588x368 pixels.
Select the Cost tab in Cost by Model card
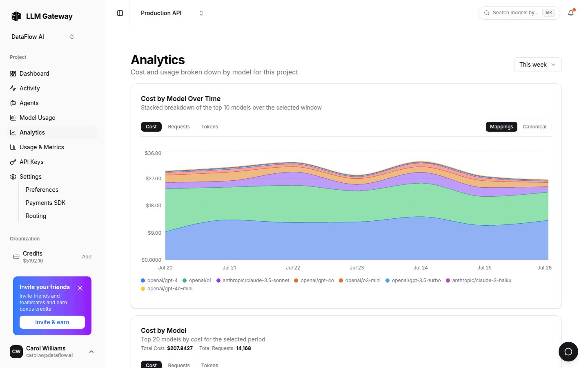click(x=151, y=365)
